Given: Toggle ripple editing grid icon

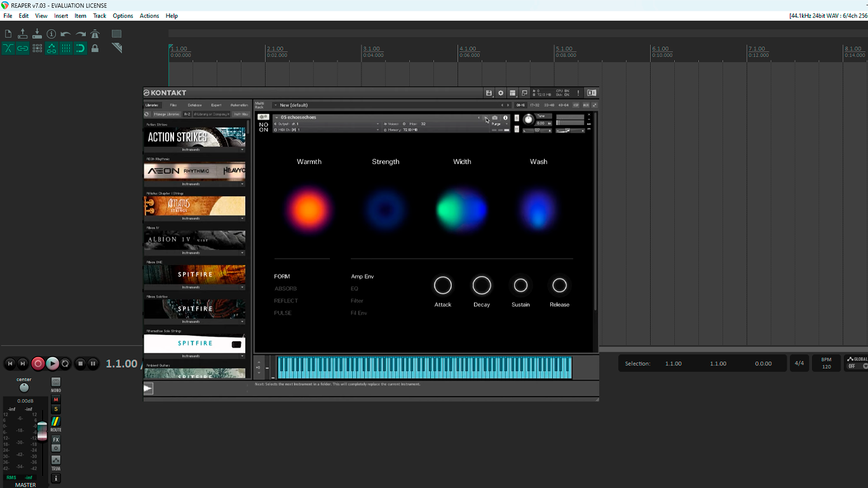Looking at the screenshot, I should 37,48.
